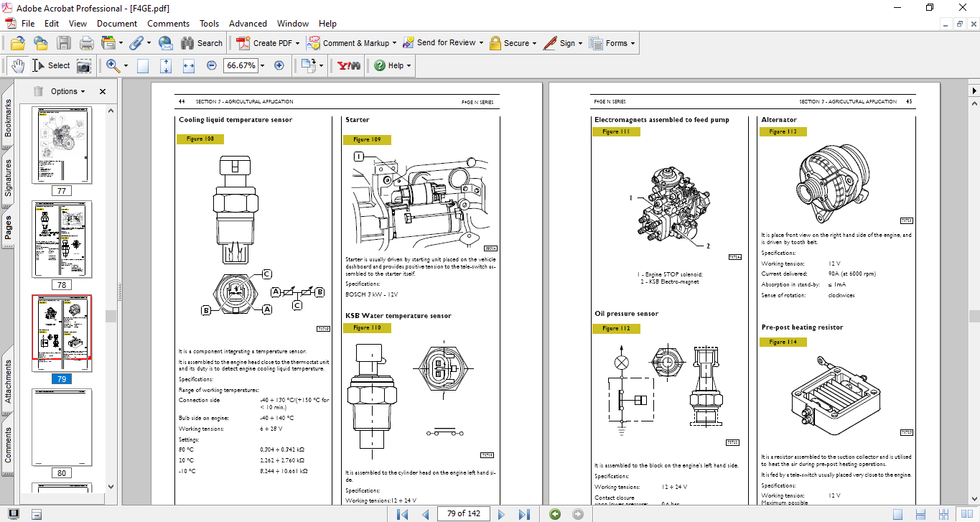Go to the last page

(524, 513)
